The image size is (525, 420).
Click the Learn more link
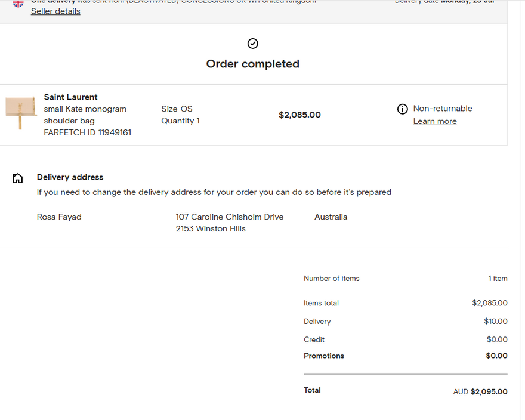pyautogui.click(x=434, y=121)
